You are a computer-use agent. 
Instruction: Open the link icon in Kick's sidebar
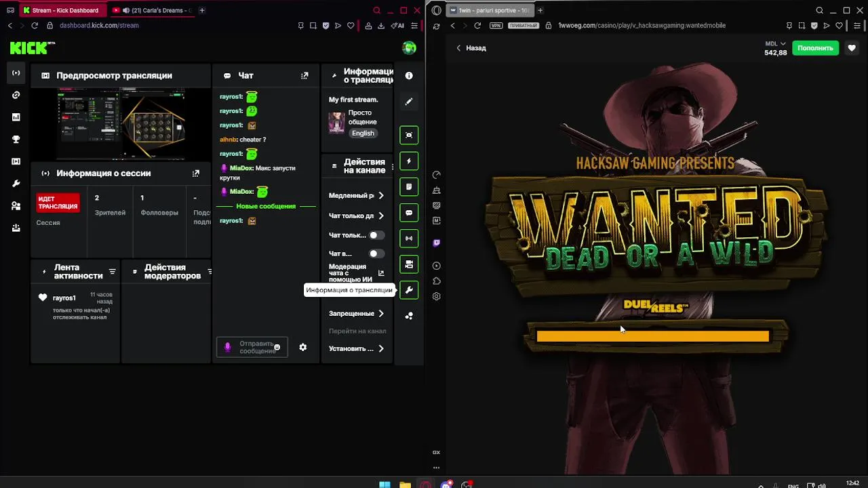16,95
